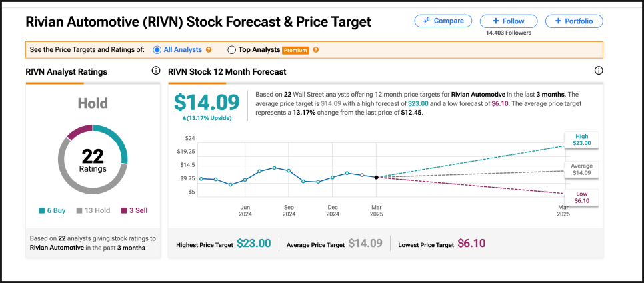Click the Mar 2026 axis label
The height and width of the screenshot is (283, 644).
pos(563,211)
